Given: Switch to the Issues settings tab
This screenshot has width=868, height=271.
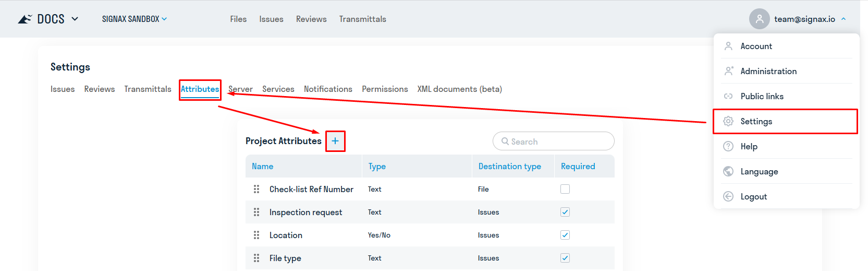Looking at the screenshot, I should point(63,89).
